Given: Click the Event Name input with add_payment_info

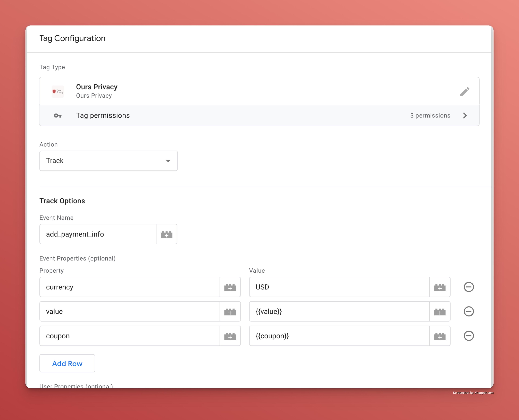Looking at the screenshot, I should pos(98,234).
